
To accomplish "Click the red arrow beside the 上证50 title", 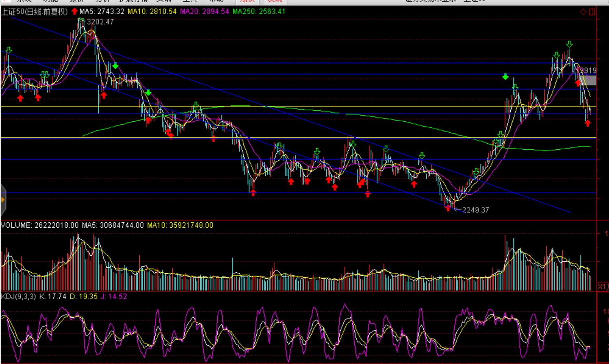I will [74, 11].
